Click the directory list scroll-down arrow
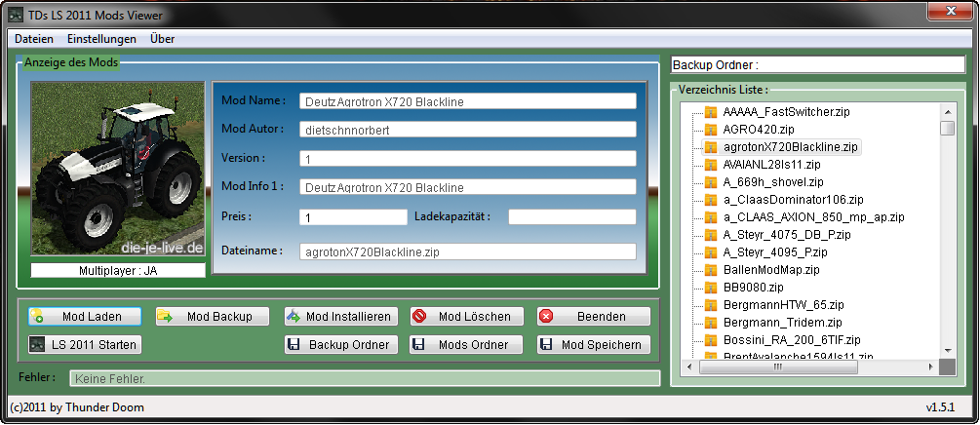Viewport: 980px width, 425px height. click(x=948, y=351)
